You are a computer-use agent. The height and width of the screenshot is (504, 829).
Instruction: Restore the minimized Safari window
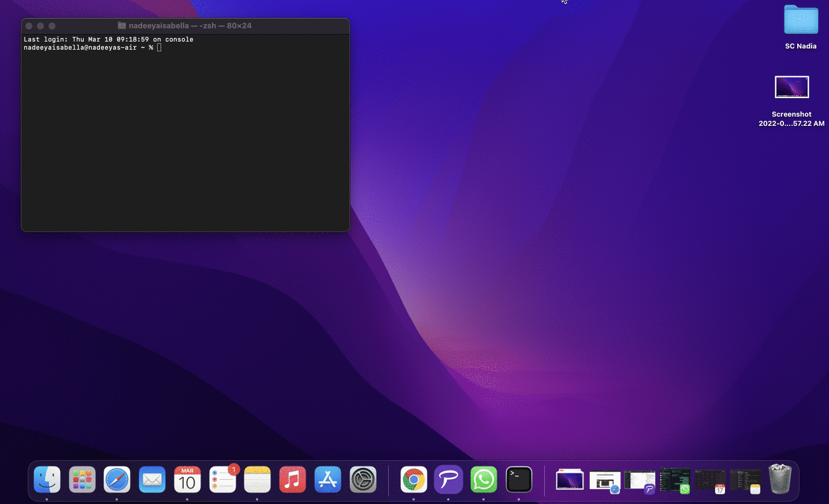[605, 481]
